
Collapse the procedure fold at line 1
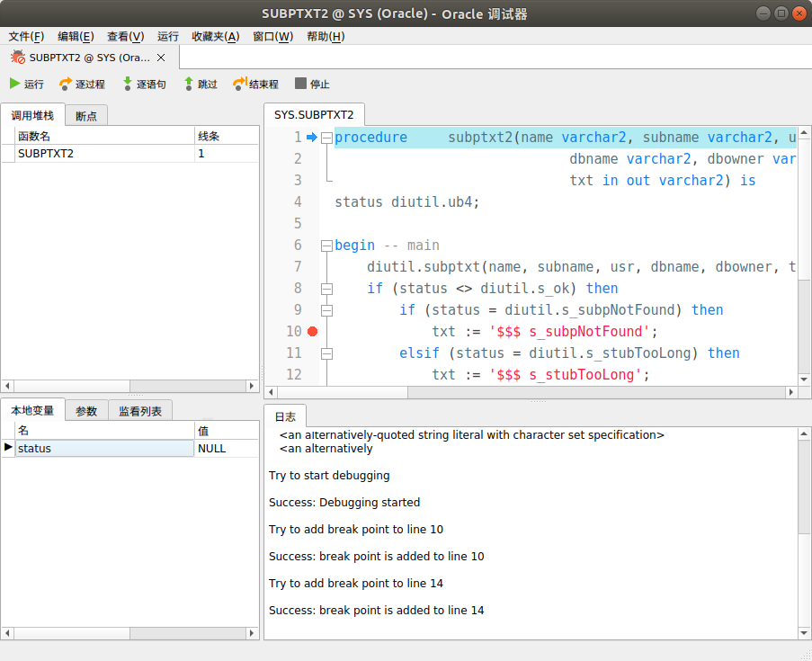tap(326, 138)
